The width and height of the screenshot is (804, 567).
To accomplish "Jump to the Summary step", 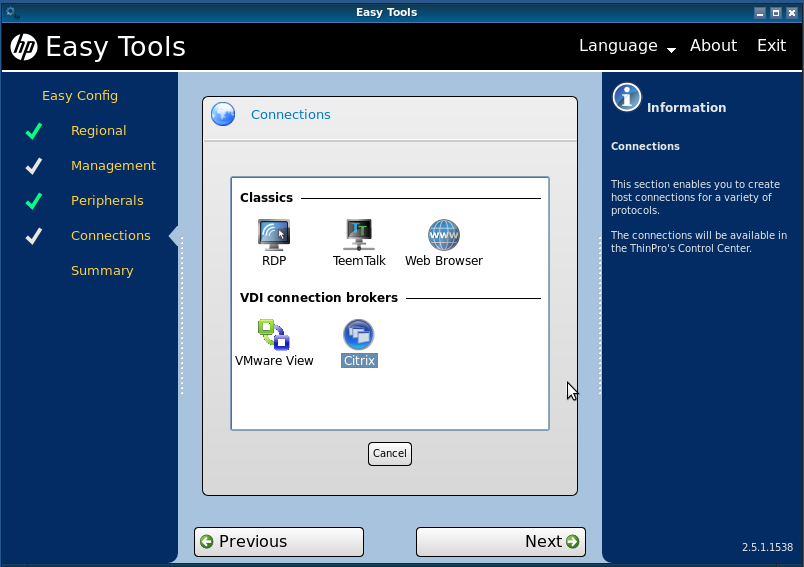I will (102, 270).
